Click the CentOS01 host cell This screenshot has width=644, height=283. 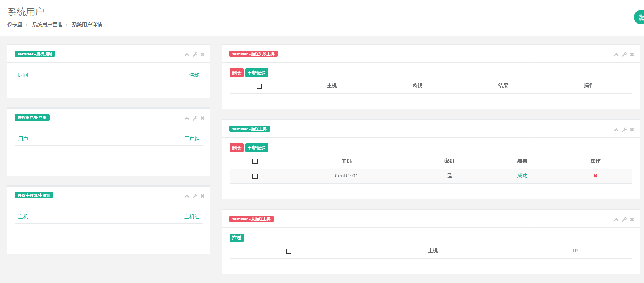coord(346,176)
